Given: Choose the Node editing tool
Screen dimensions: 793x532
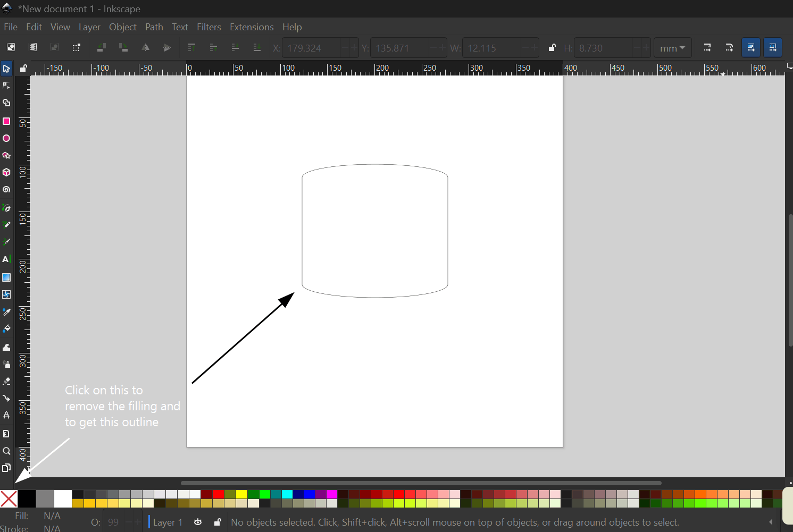Looking at the screenshot, I should (x=6, y=86).
